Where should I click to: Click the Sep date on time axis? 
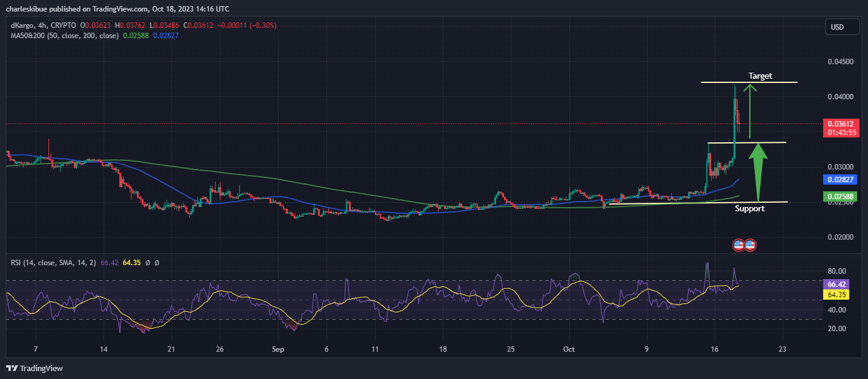(x=278, y=349)
